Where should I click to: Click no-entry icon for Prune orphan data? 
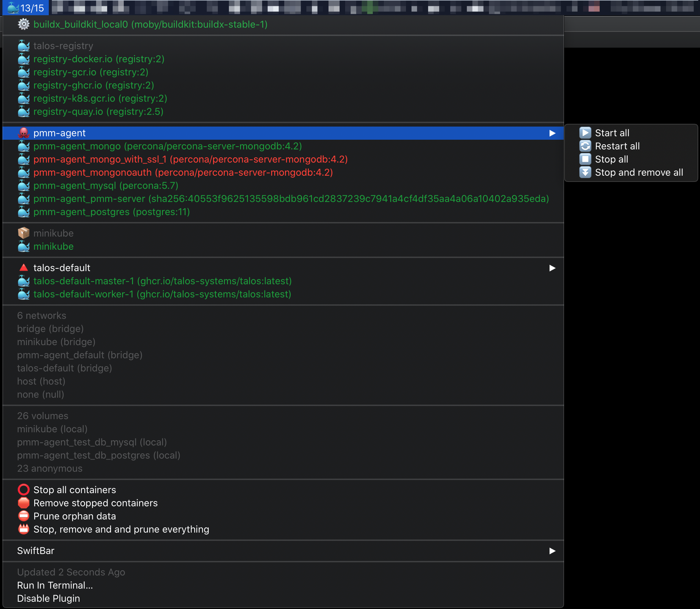(24, 516)
